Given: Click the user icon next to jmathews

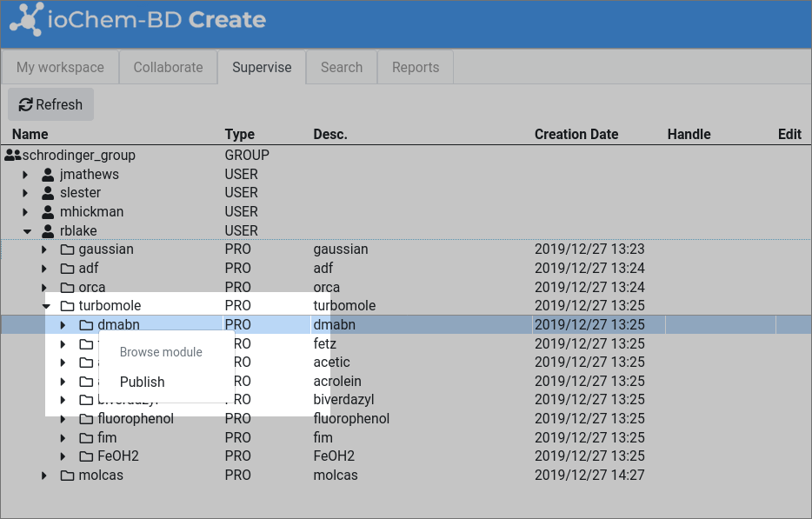Looking at the screenshot, I should pos(48,174).
